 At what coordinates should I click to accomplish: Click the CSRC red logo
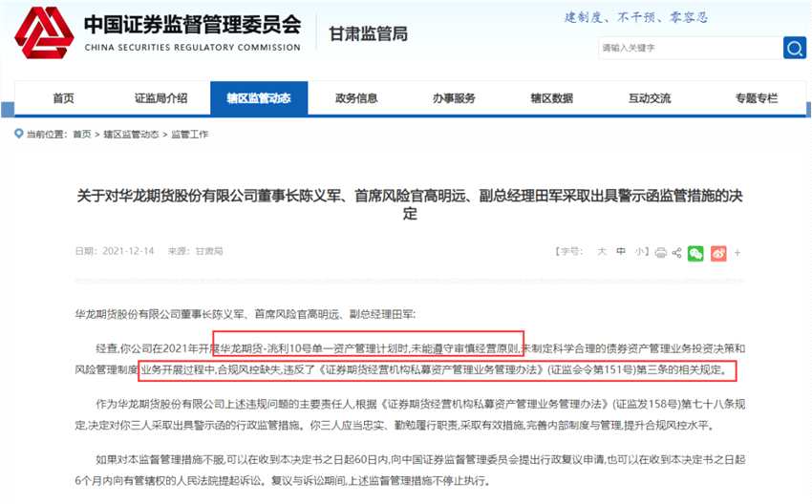coord(44,32)
